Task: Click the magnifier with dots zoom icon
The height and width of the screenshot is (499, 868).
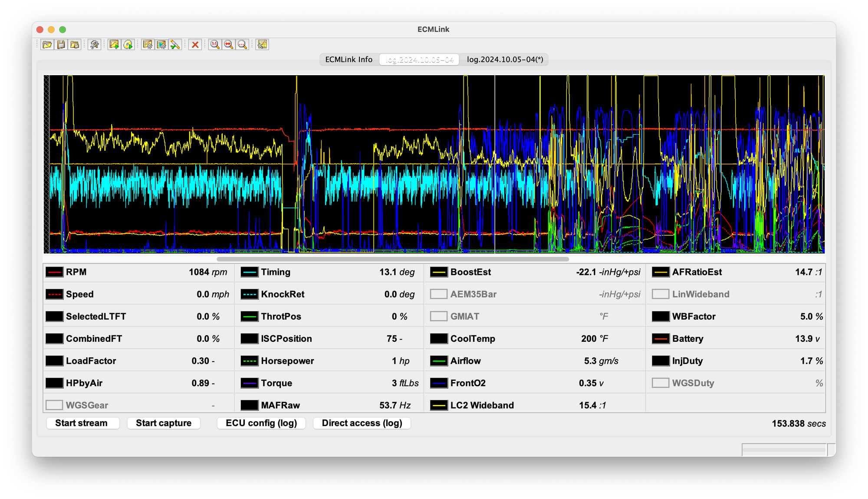Action: [243, 44]
